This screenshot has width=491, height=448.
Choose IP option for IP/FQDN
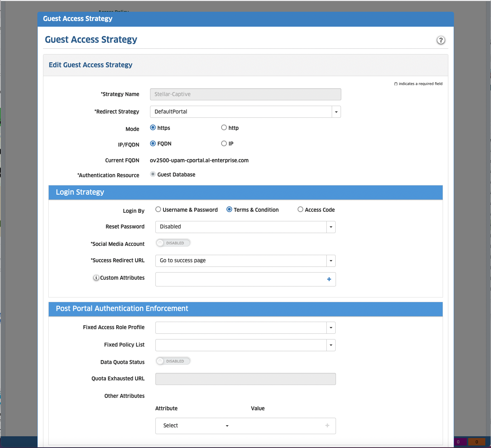(x=224, y=144)
